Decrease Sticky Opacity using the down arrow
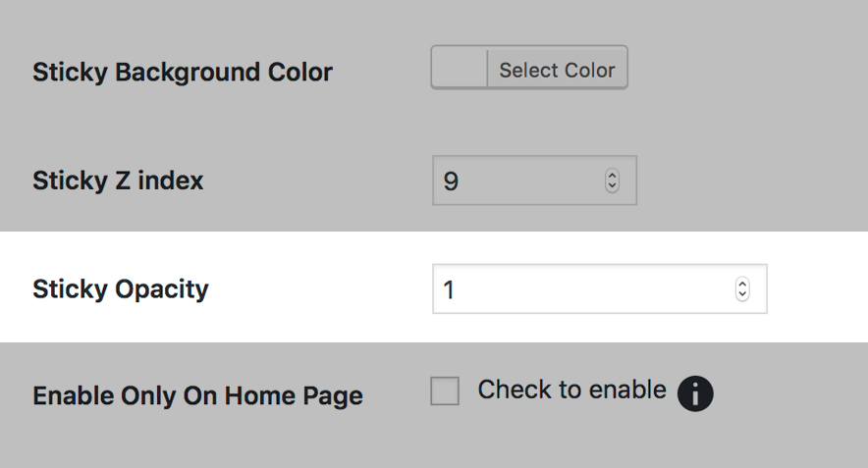The width and height of the screenshot is (868, 468). pyautogui.click(x=742, y=294)
